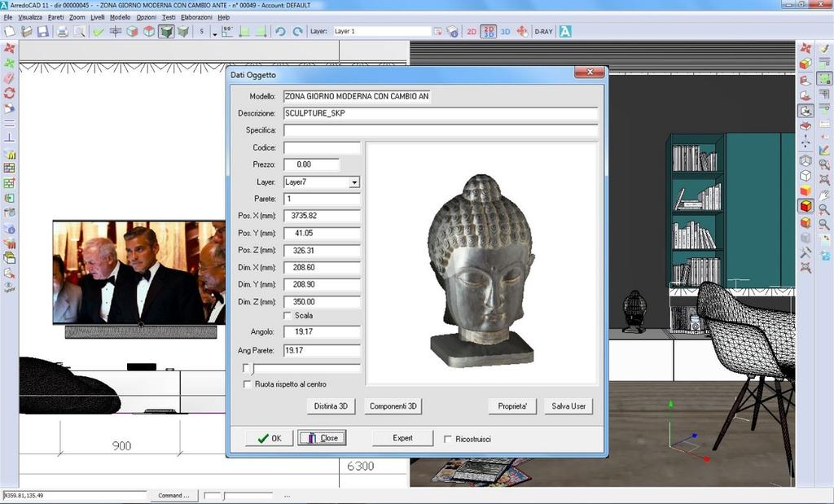The image size is (834, 504).
Task: Open the Pareti menu
Action: [56, 17]
